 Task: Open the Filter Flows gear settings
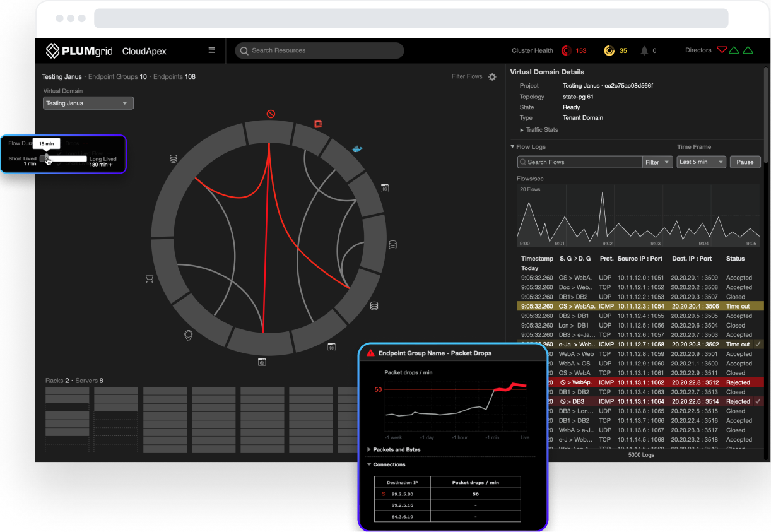[x=492, y=77]
